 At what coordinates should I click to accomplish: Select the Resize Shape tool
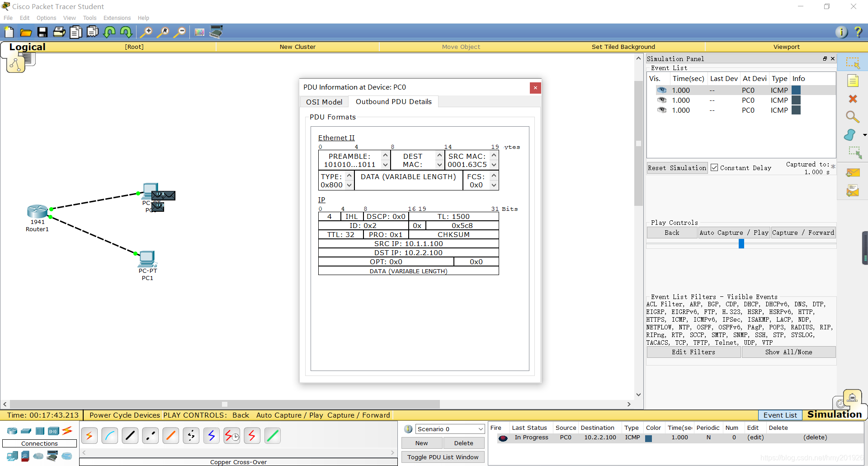(854, 152)
